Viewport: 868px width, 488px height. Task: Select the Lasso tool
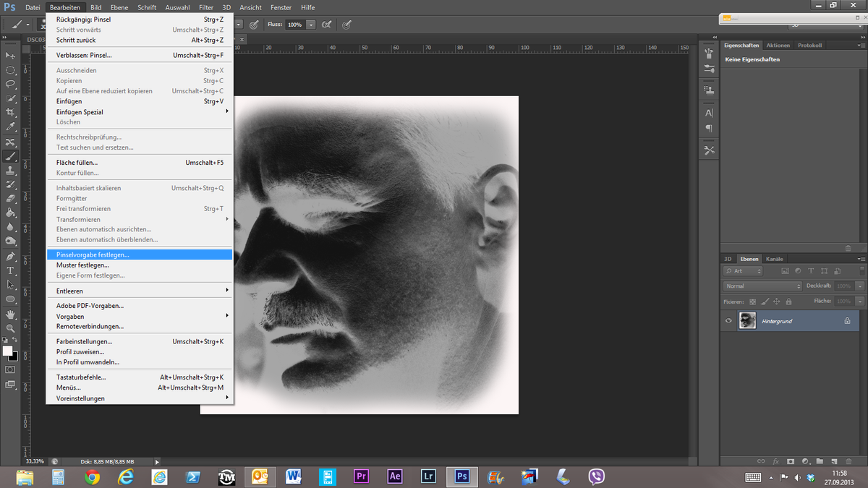(x=10, y=84)
